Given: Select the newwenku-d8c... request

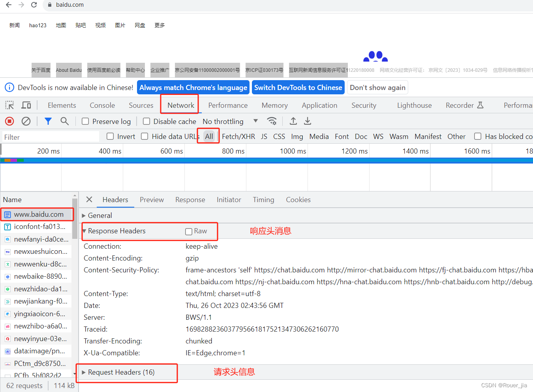Looking at the screenshot, I should 36,264.
